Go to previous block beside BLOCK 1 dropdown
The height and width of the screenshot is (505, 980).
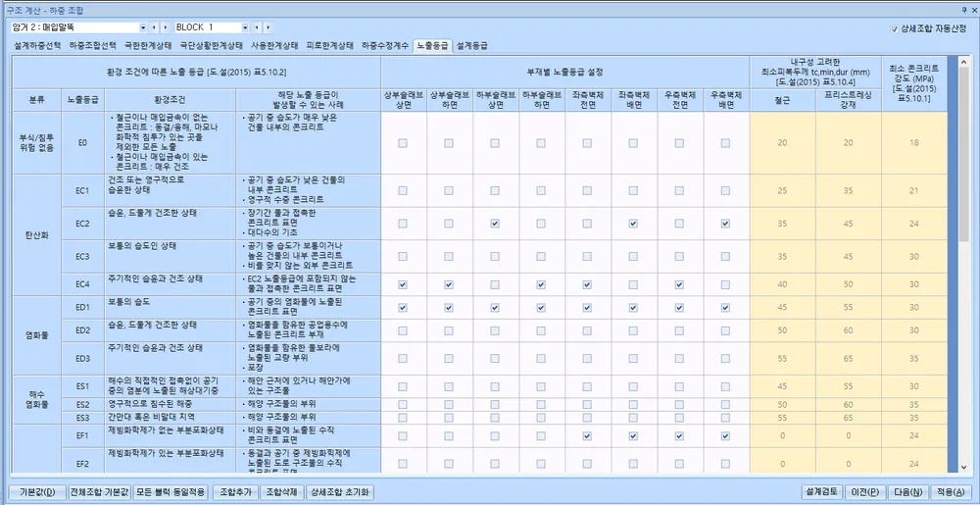[257, 27]
